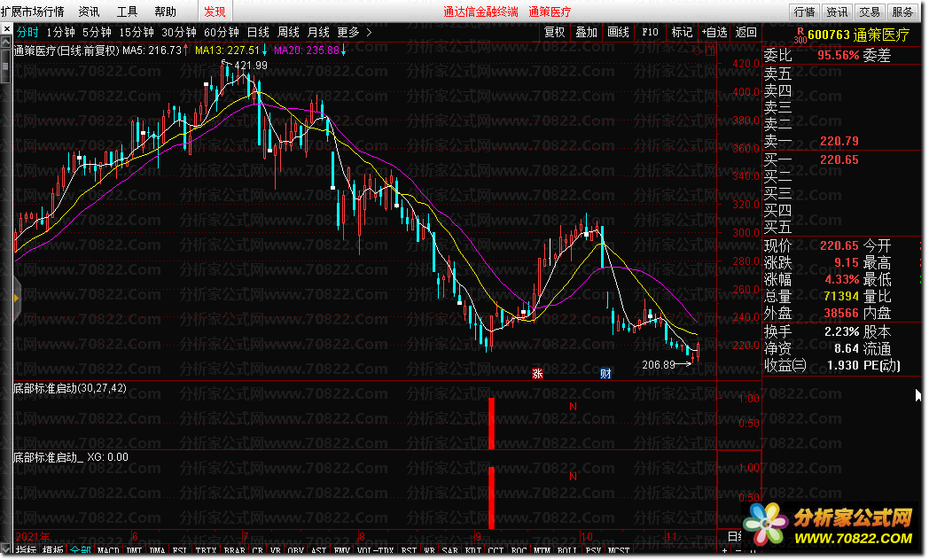
Task: Click stock code 600763 通策医疗 header
Action: pyautogui.click(x=858, y=35)
